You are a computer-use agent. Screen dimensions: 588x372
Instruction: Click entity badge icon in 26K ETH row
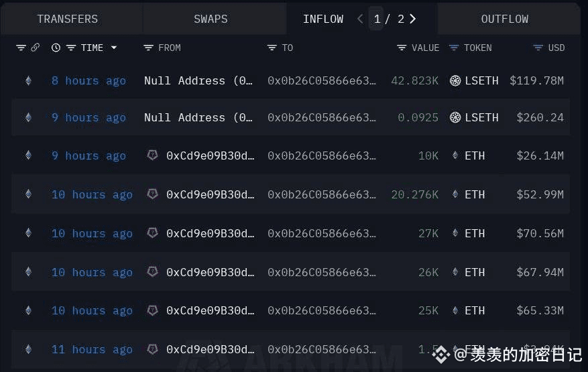152,271
